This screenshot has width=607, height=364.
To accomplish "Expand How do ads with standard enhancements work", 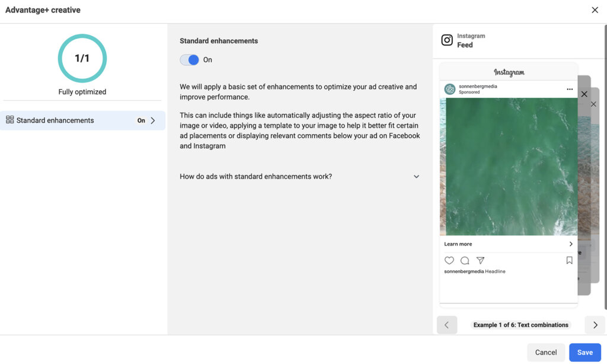I will pyautogui.click(x=299, y=177).
